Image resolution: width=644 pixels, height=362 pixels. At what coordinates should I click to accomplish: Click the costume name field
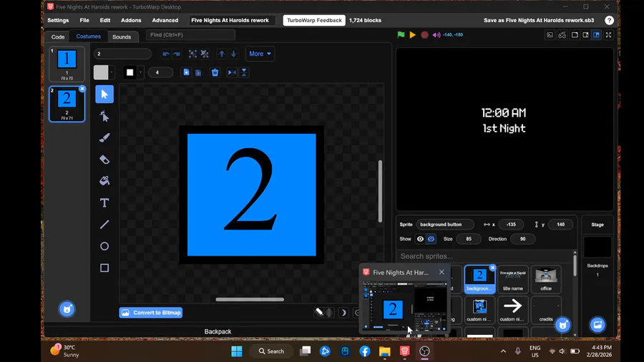click(122, 54)
